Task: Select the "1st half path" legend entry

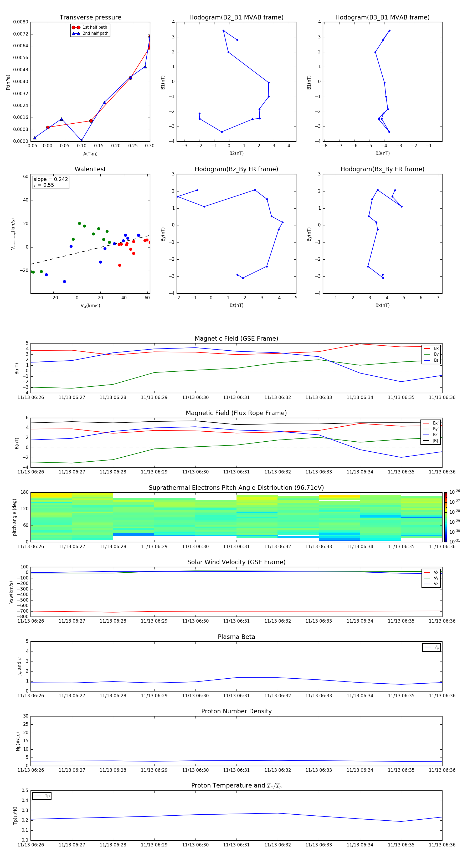Action: point(90,27)
